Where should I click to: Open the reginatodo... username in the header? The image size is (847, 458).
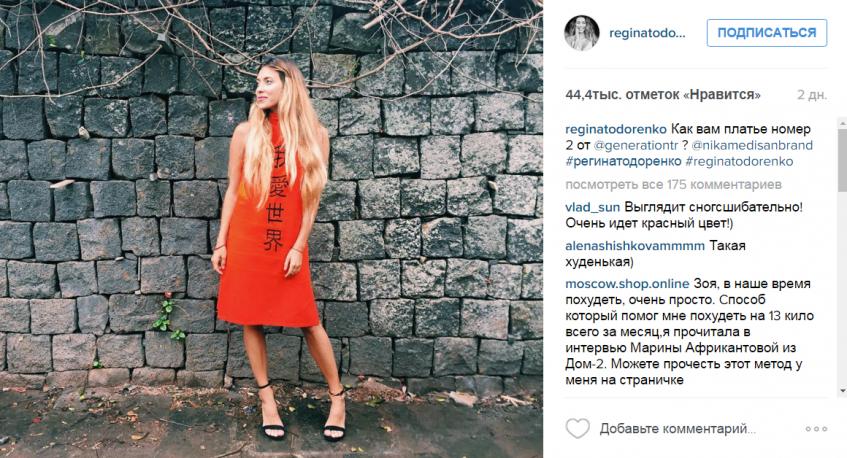647,33
